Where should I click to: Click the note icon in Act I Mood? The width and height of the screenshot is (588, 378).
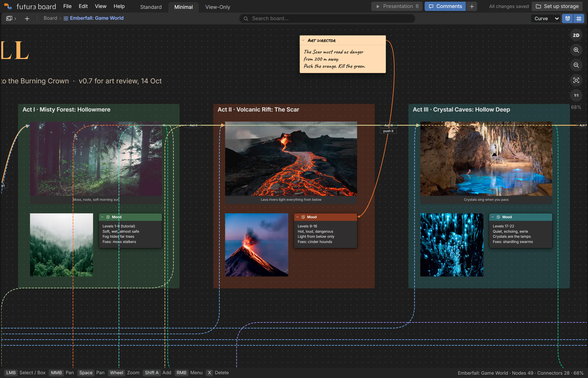(108, 217)
